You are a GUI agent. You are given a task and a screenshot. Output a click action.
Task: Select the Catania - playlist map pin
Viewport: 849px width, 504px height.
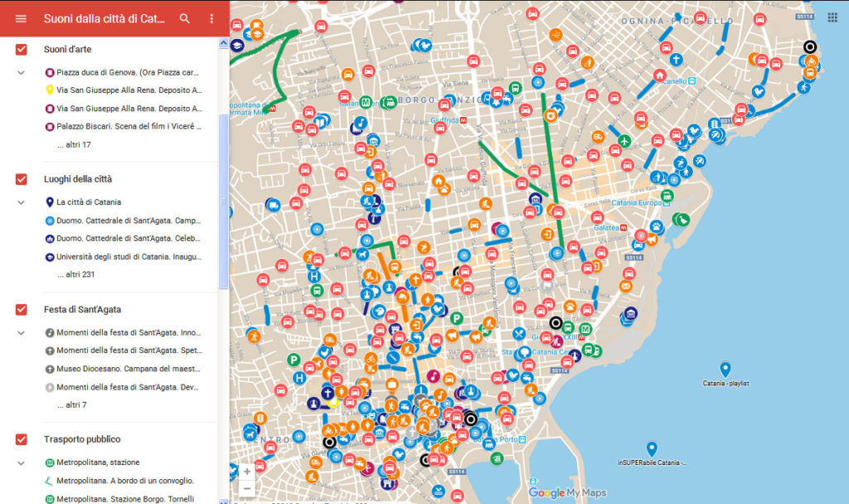pos(725,370)
